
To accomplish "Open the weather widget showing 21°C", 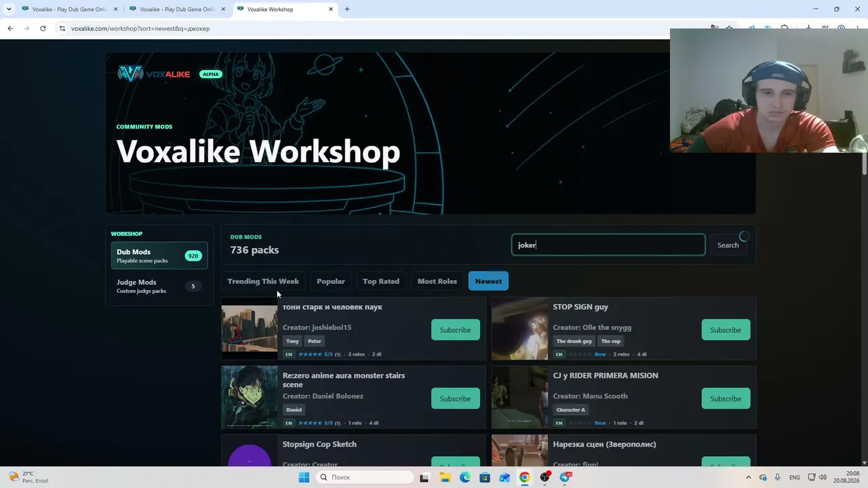I will point(27,477).
